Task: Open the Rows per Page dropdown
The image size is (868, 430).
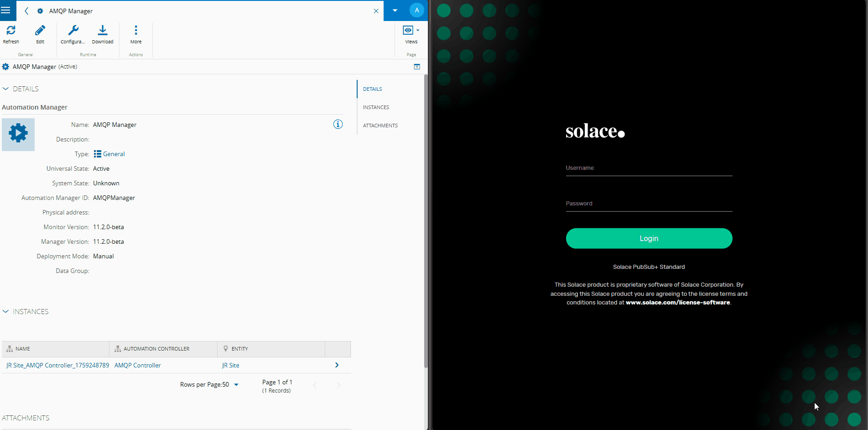Action: point(236,385)
